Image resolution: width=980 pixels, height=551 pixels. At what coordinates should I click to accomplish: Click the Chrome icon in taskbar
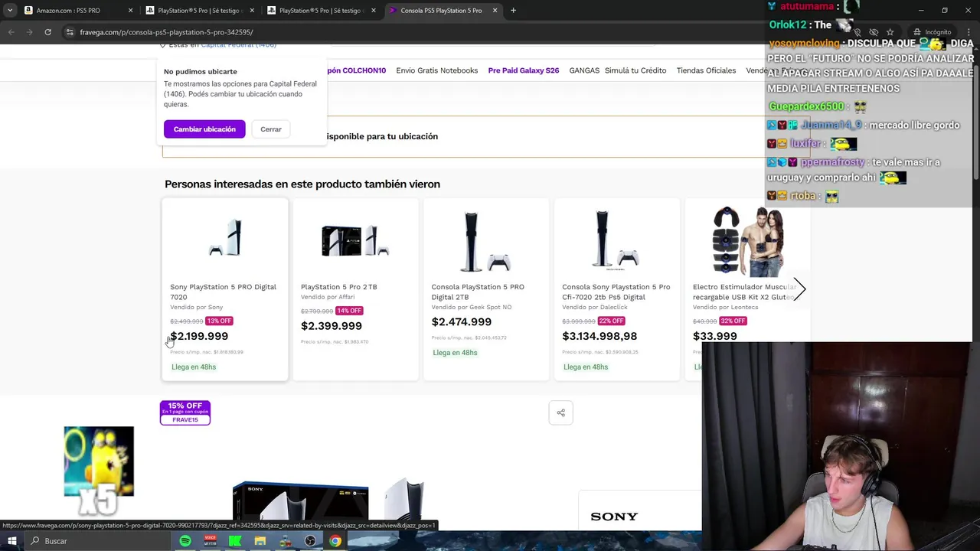(335, 541)
